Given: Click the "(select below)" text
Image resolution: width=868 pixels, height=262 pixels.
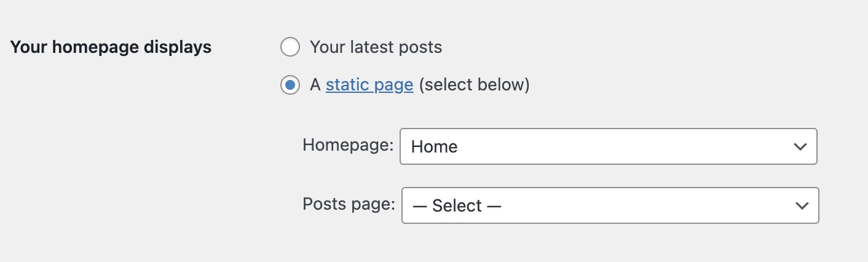Looking at the screenshot, I should click(474, 84).
